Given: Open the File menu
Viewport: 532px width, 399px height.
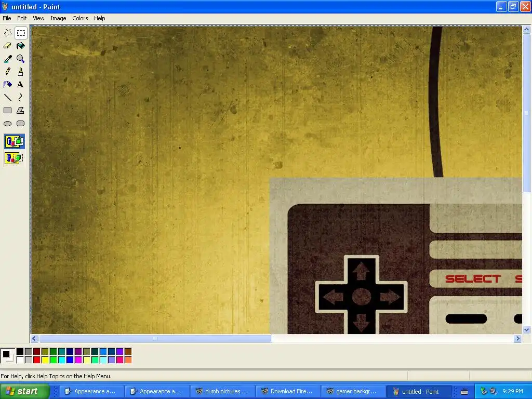Looking at the screenshot, I should click(7, 18).
